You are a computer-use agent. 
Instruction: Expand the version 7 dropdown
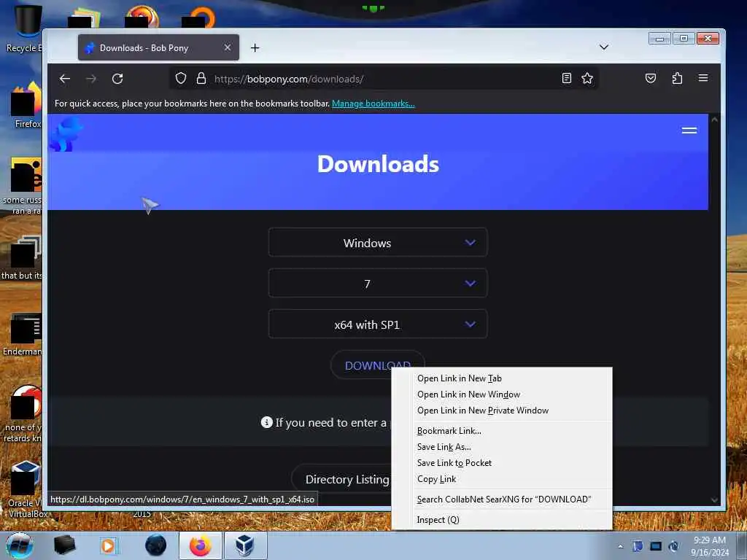tap(378, 284)
